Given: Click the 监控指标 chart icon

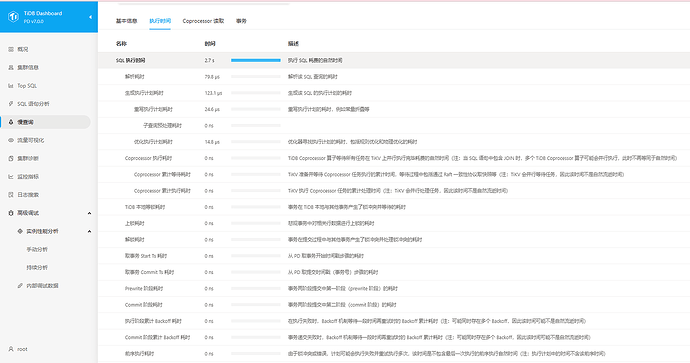Looking at the screenshot, I should pos(11,176).
